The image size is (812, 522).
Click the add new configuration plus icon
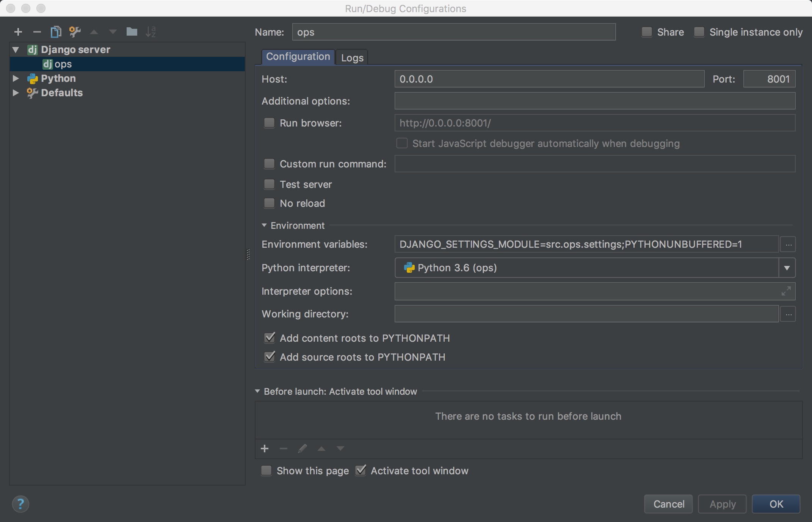[18, 32]
